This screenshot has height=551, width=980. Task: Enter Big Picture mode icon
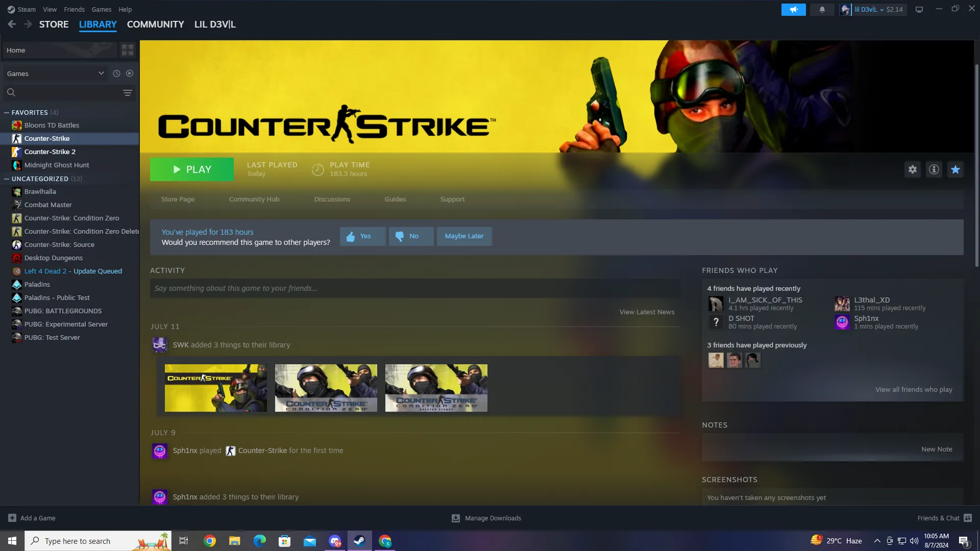coord(919,10)
